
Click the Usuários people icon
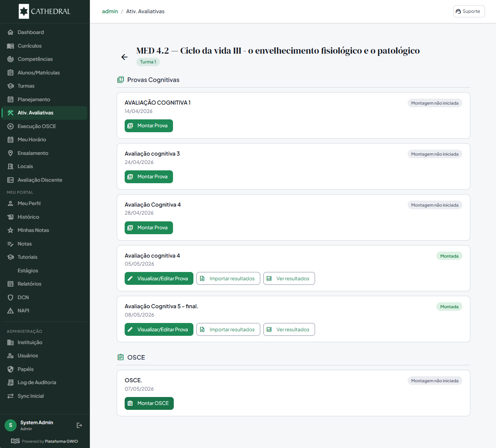coord(11,356)
